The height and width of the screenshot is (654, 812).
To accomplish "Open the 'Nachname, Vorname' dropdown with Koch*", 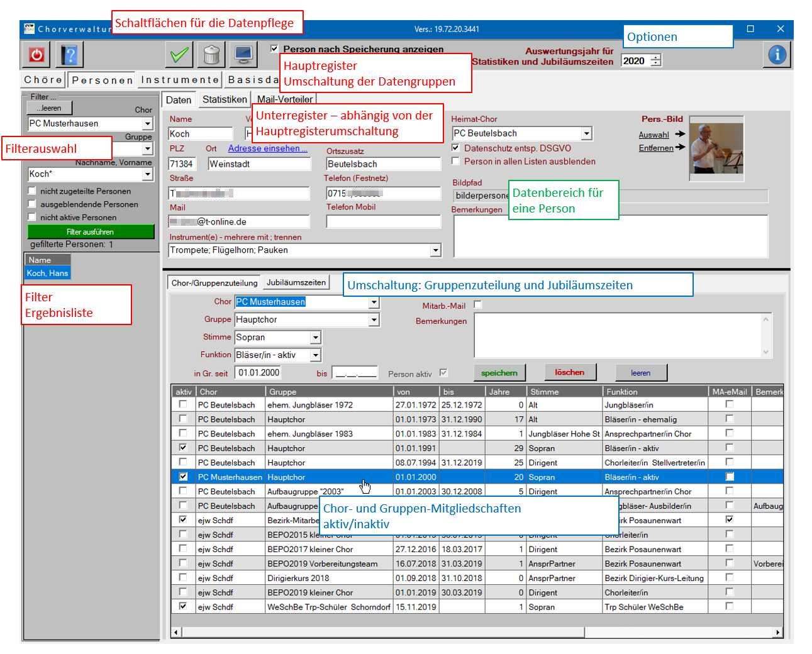I will click(147, 174).
